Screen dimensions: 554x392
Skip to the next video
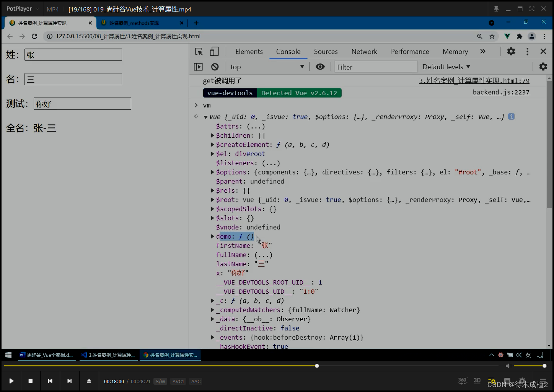pos(69,381)
